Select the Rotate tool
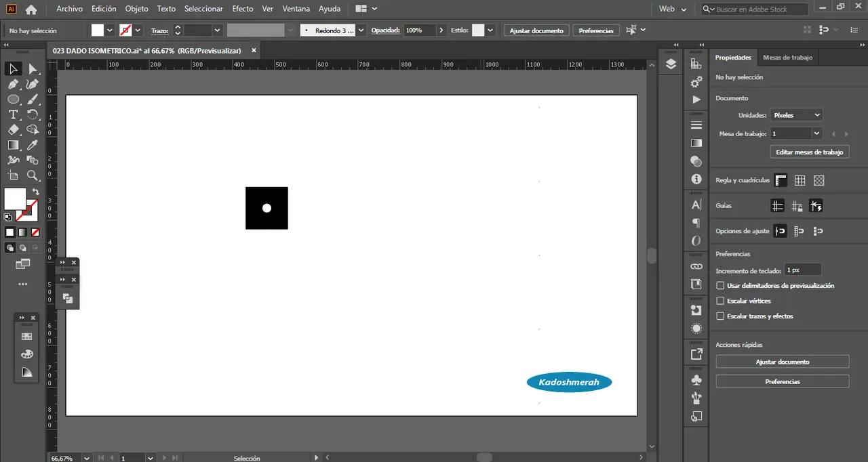This screenshot has height=462, width=868. (32, 114)
